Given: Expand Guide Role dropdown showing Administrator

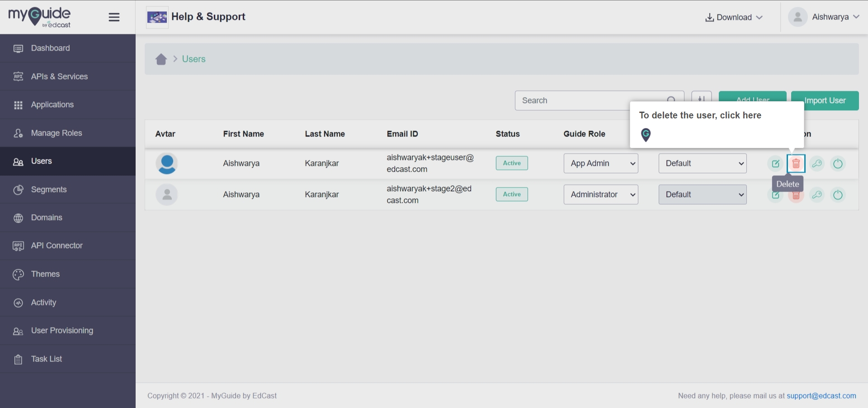Looking at the screenshot, I should coord(601,194).
